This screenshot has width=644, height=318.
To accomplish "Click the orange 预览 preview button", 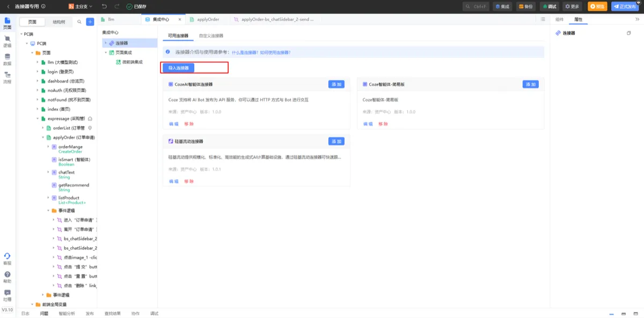I will tap(597, 6).
